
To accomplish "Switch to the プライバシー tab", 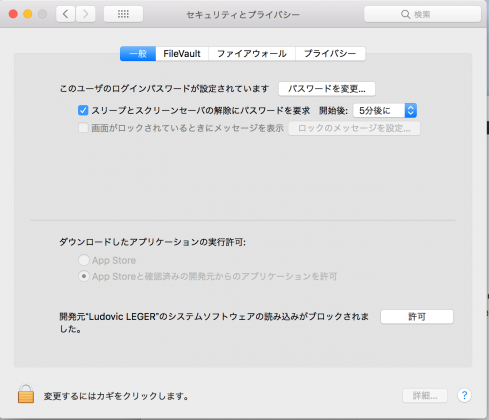I will (330, 54).
